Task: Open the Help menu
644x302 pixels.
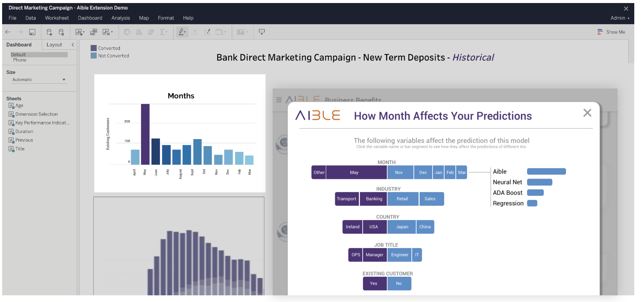Action: pyautogui.click(x=188, y=18)
